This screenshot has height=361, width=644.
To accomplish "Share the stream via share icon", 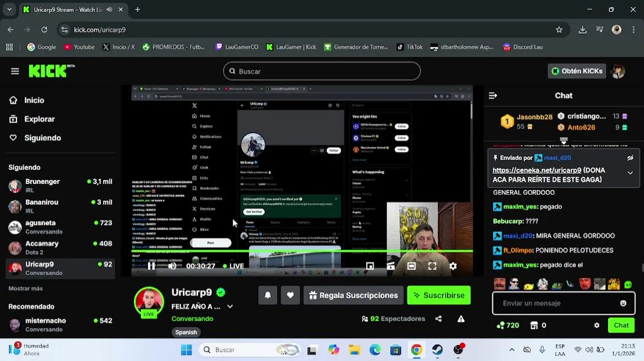I will [438, 319].
